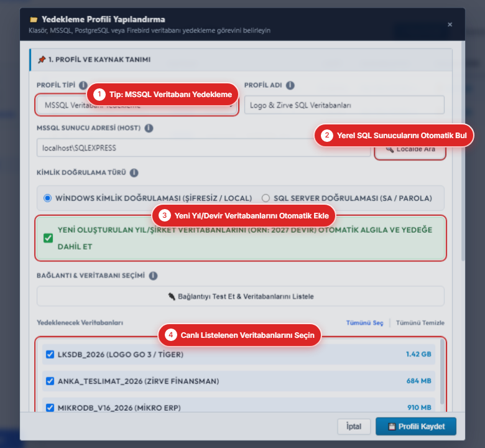
Task: Click info icon beside Bağlantı & Veritabanı Seçimi
Action: pyautogui.click(x=153, y=276)
